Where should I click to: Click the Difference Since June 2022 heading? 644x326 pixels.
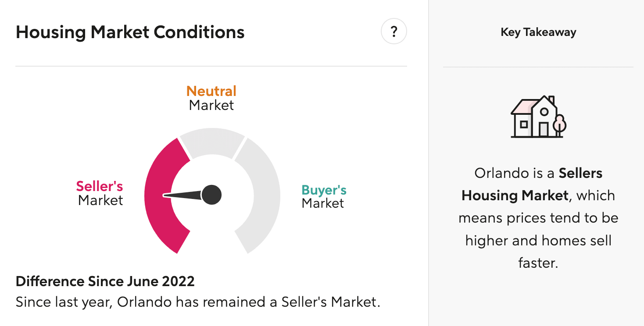coord(105,281)
